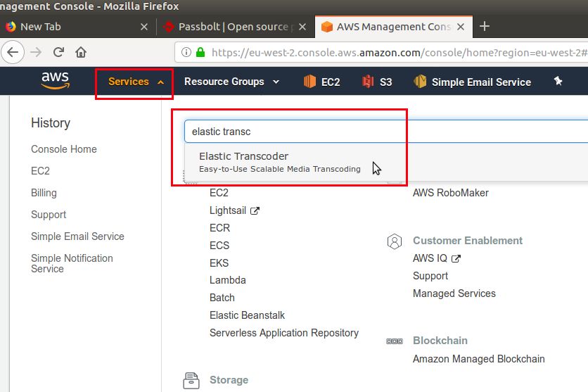Click the Firefox back arrow button
This screenshot has height=392, width=588.
pos(13,52)
